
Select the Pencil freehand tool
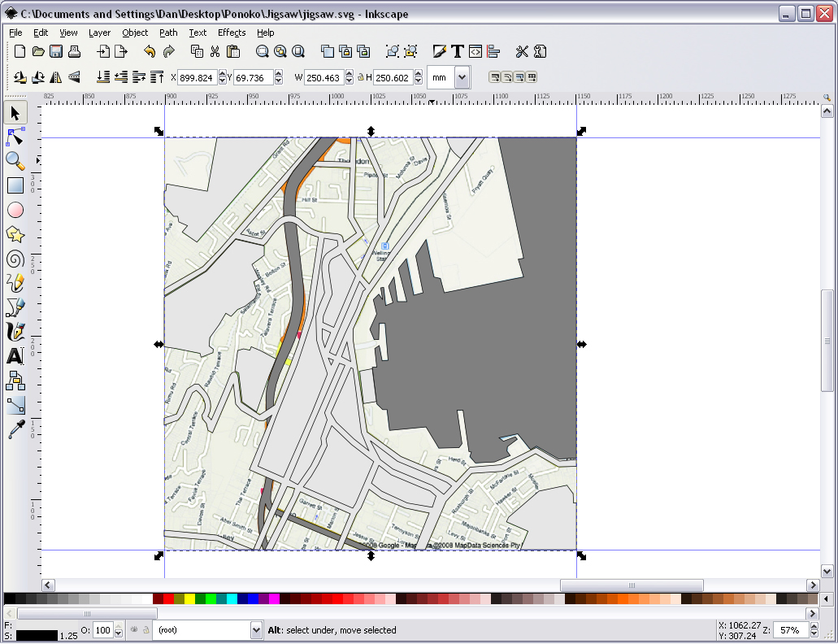click(15, 283)
